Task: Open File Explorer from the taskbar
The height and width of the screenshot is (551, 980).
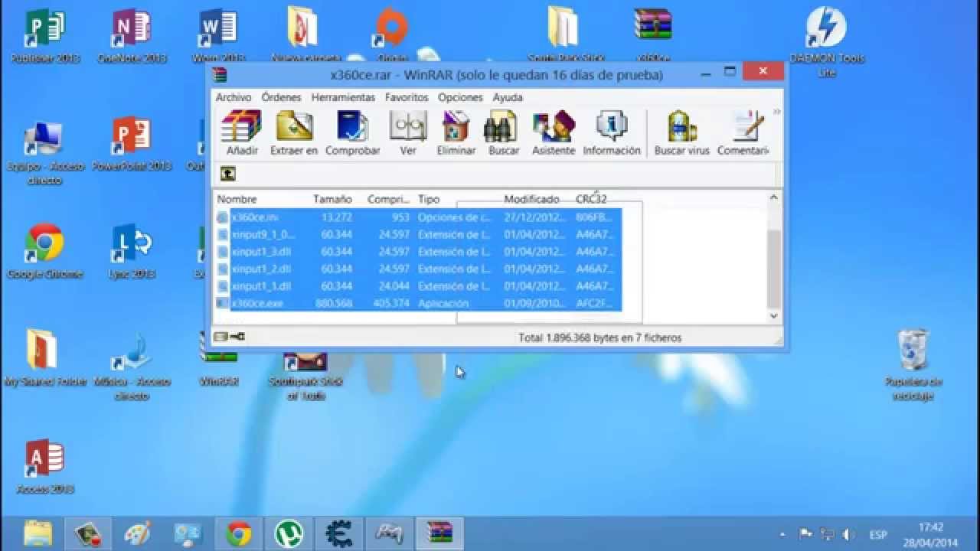Action: (38, 533)
